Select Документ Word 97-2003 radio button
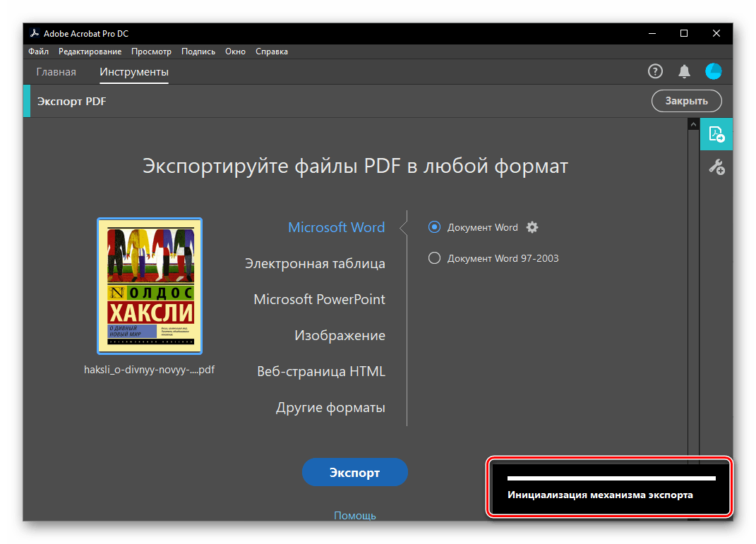 click(434, 258)
